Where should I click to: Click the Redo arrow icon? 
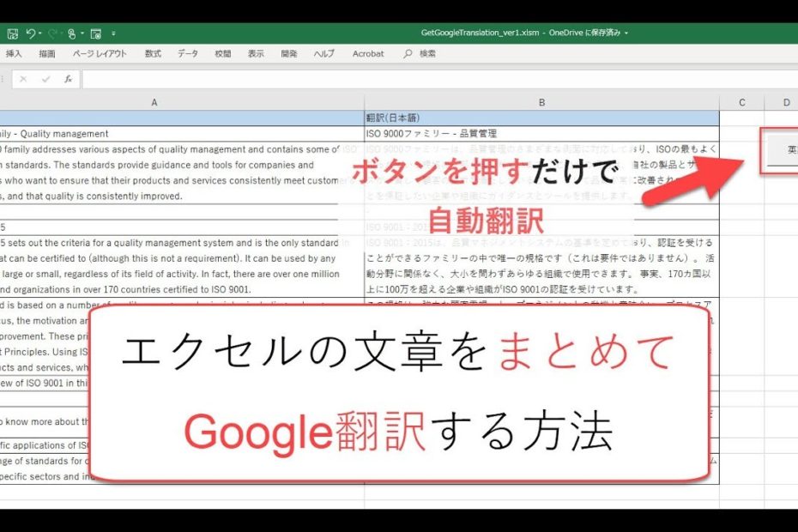pyautogui.click(x=51, y=33)
